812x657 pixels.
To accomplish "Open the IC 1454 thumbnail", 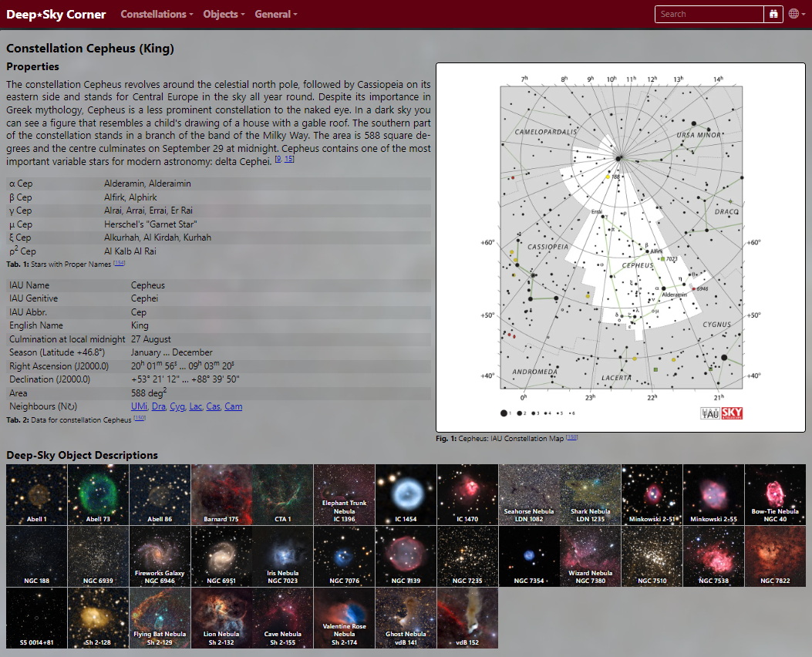I will [406, 494].
